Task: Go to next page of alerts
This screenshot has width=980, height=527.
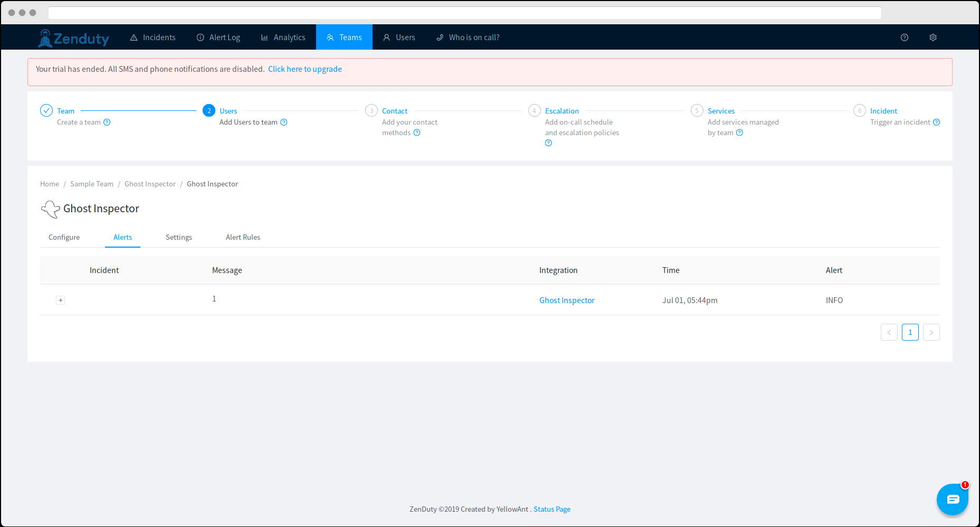Action: [931, 332]
